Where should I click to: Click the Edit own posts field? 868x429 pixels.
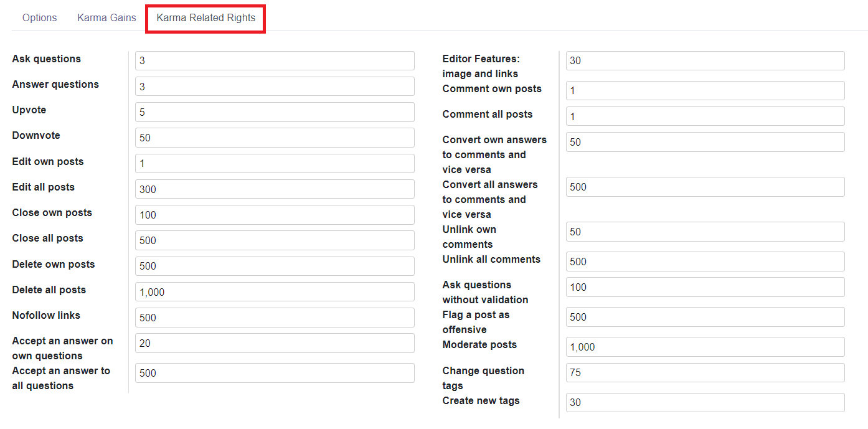point(274,163)
